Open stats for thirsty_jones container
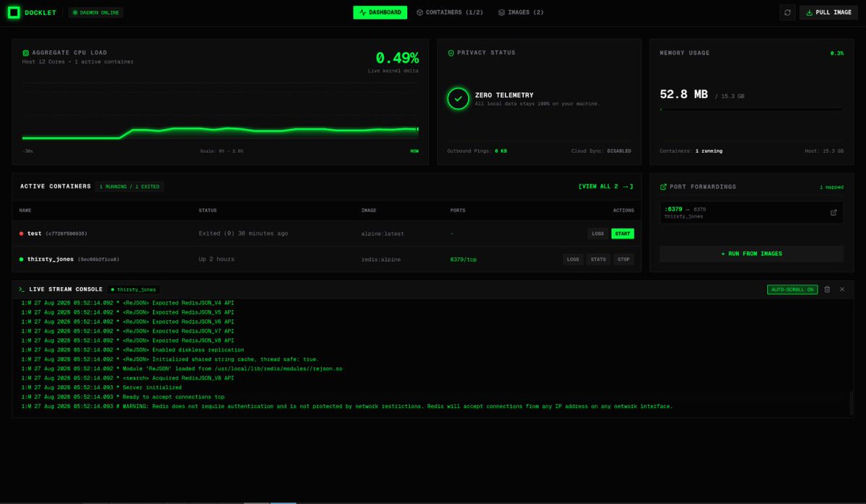This screenshot has width=866, height=504. (x=598, y=259)
